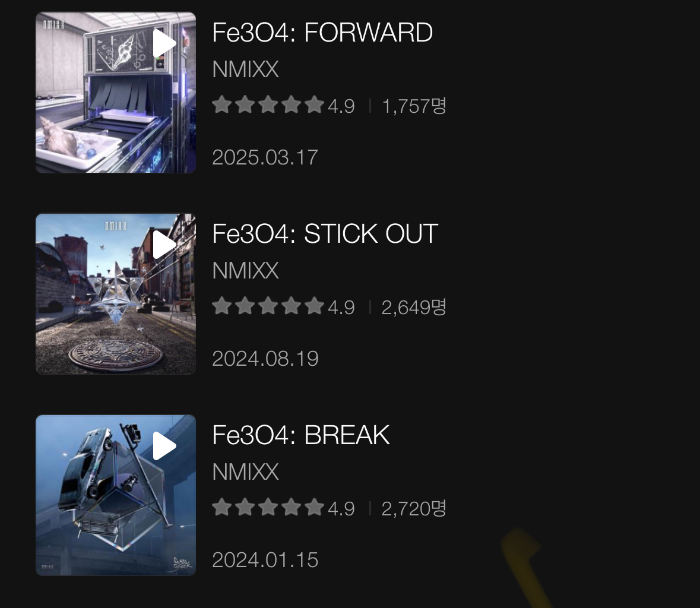This screenshot has width=700, height=608.
Task: Play the Fe3O4: STICK OUT album
Action: click(x=164, y=245)
